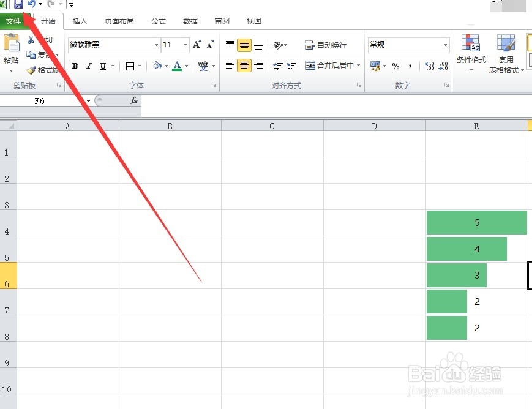Toggle center horizontal alignment

[x=244, y=66]
